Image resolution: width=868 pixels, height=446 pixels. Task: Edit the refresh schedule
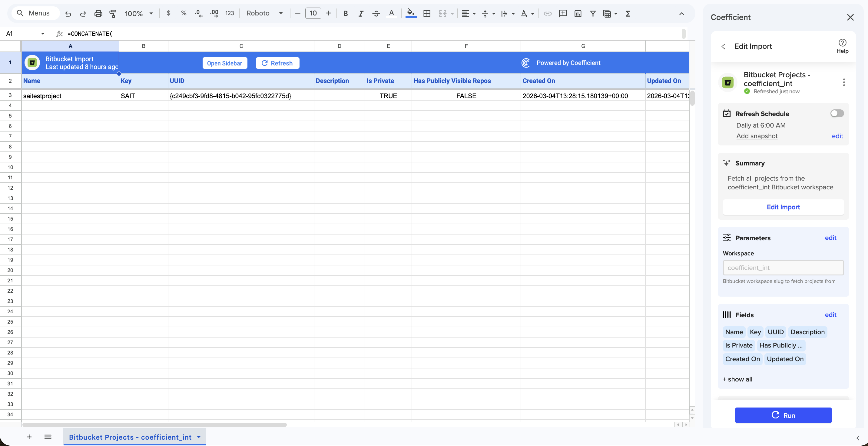837,136
